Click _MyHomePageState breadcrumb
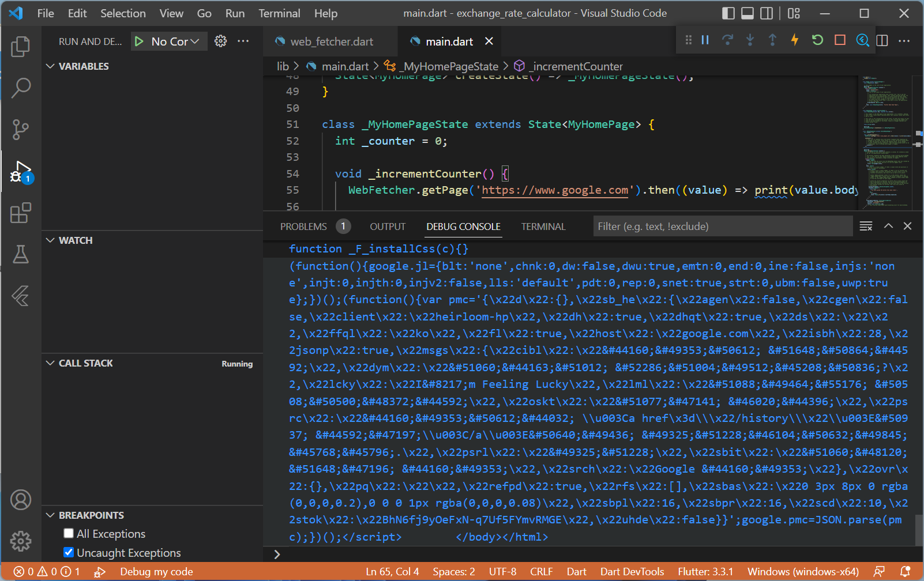 point(448,66)
